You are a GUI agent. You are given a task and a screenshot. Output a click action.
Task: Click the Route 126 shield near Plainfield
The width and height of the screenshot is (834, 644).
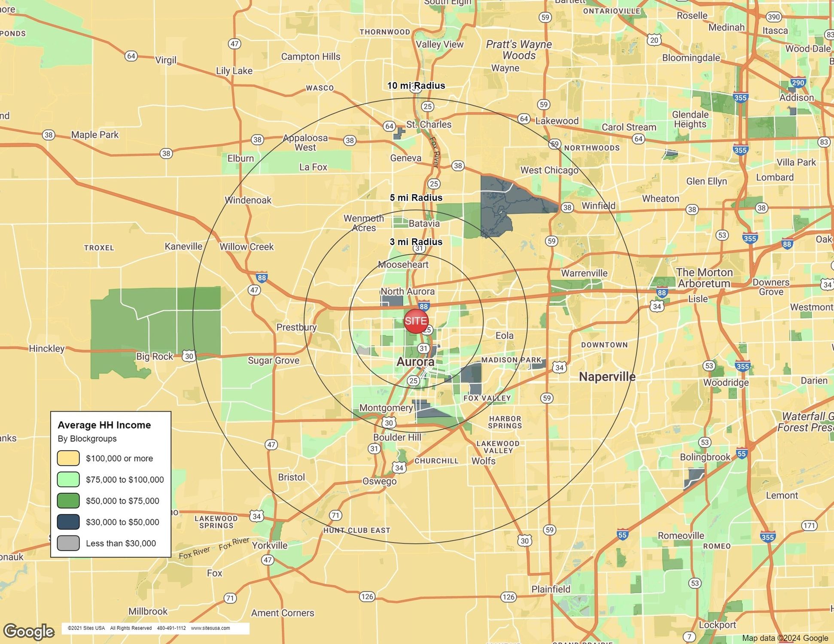click(x=508, y=596)
